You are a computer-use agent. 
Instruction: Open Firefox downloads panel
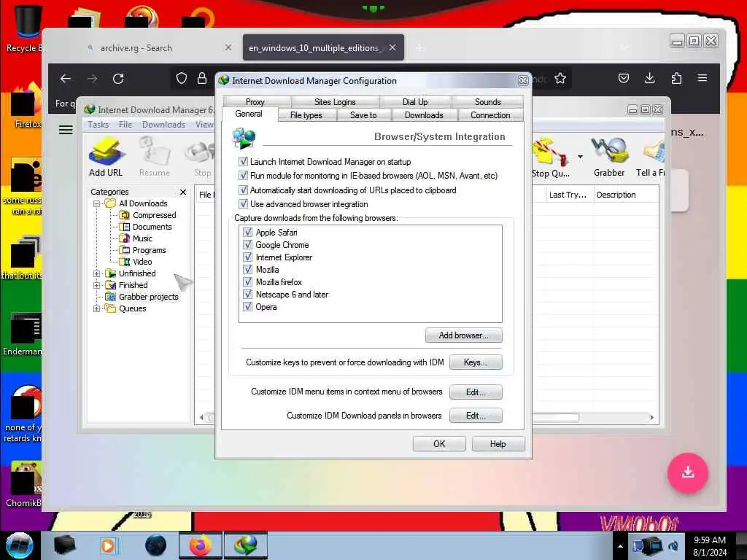649,78
